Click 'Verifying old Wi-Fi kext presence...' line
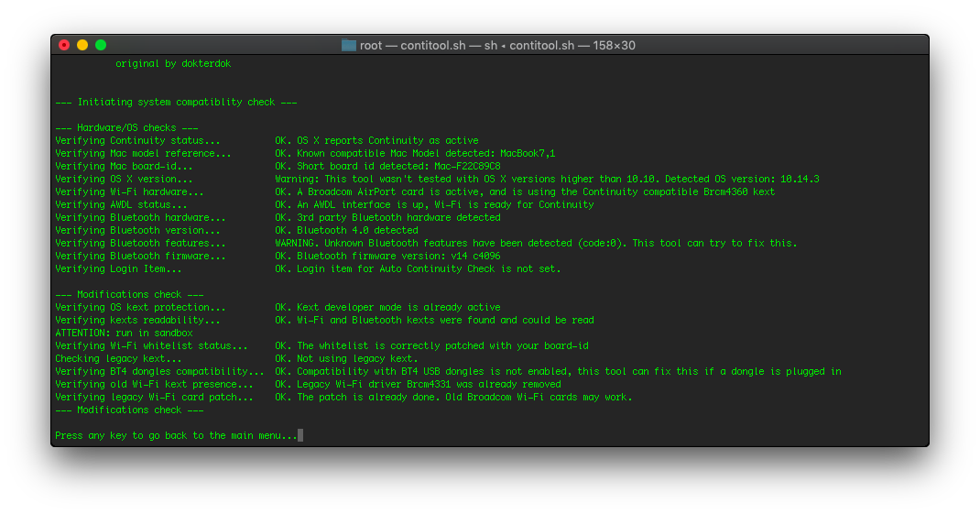 (x=154, y=384)
